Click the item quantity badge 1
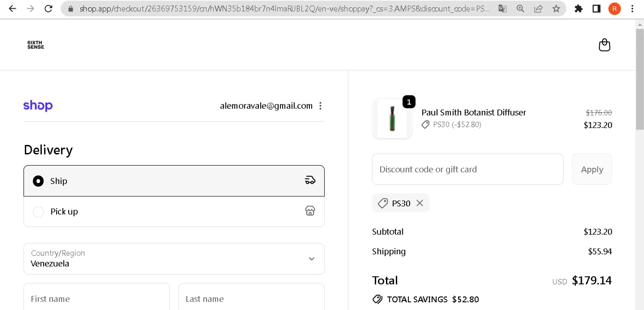Viewport: 644px width, 310px height. click(409, 102)
